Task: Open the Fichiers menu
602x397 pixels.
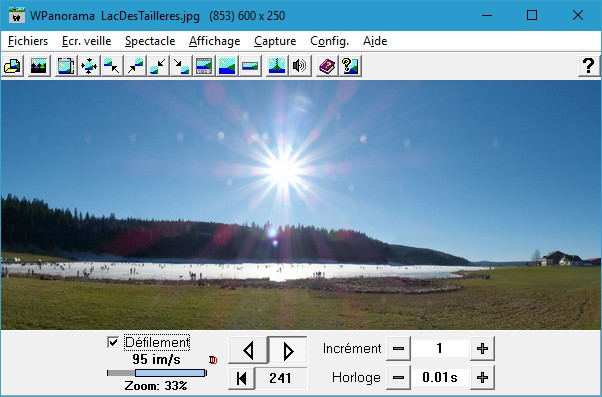Action: click(28, 41)
